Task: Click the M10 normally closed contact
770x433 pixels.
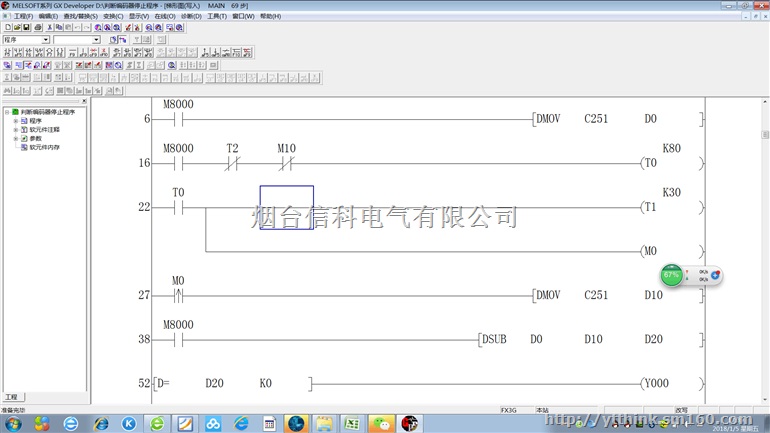Action: click(286, 163)
